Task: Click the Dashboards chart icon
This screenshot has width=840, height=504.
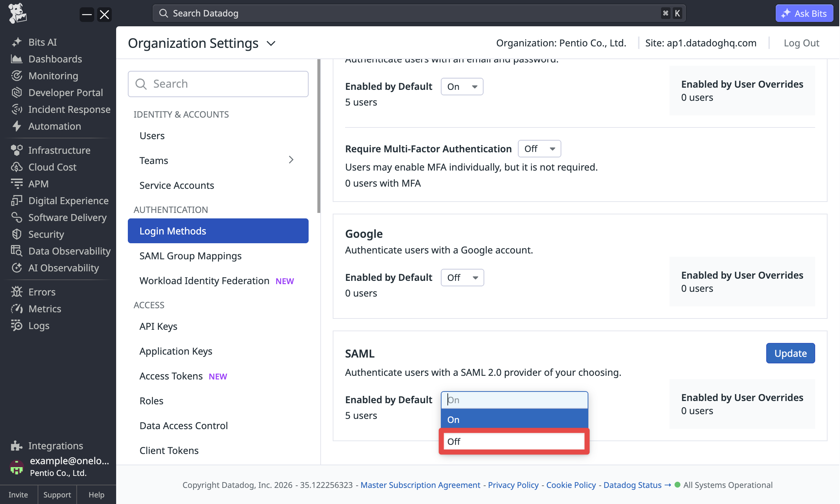Action: 16,59
